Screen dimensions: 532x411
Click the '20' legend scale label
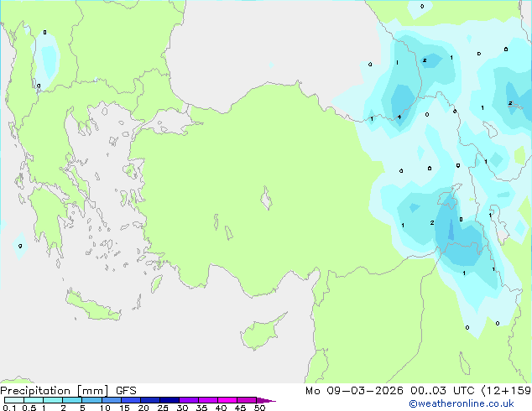click(143, 408)
